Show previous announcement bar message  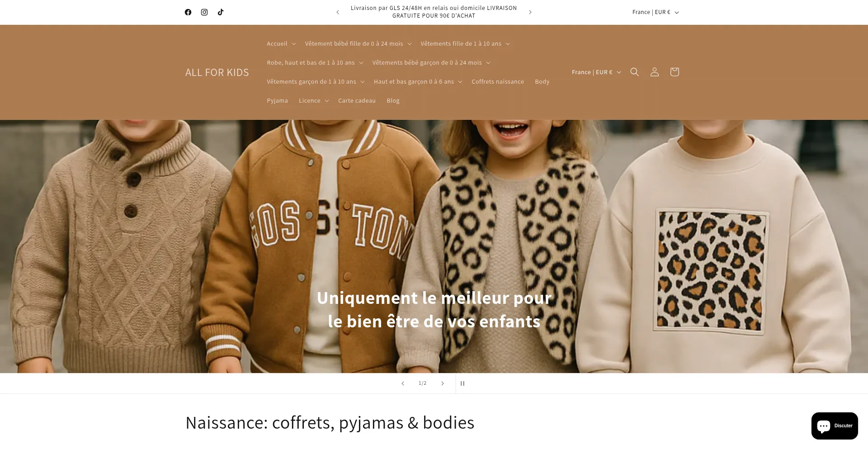click(x=338, y=12)
